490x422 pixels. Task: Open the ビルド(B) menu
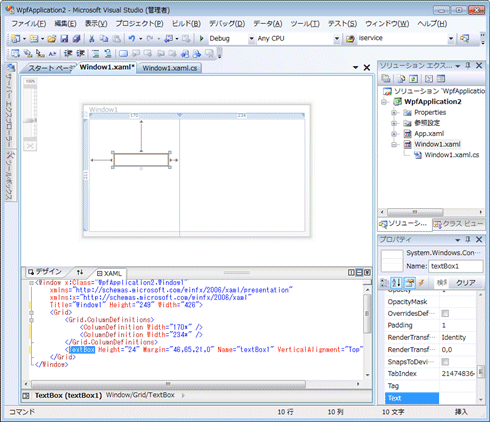[x=186, y=24]
